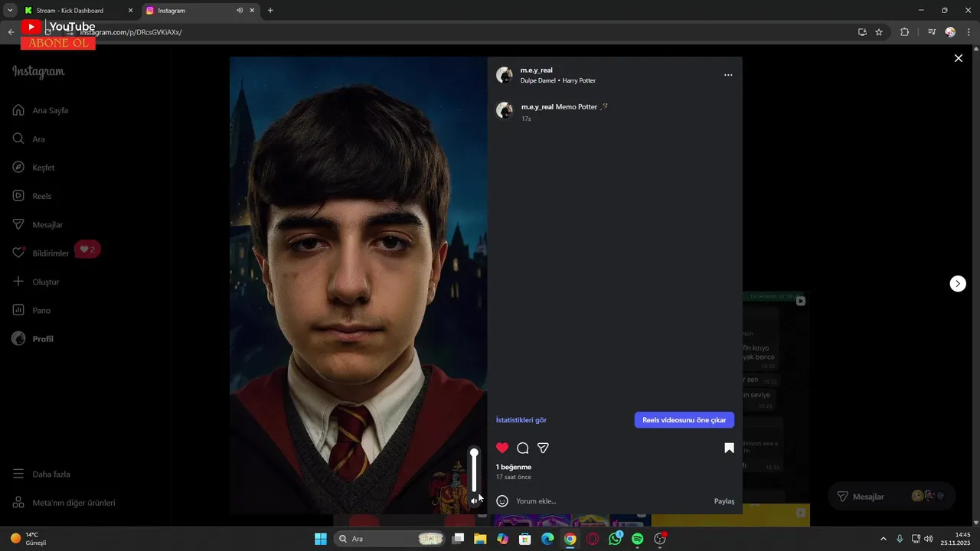Mute the reel with speaker icon
This screenshot has width=980, height=551.
[x=475, y=501]
